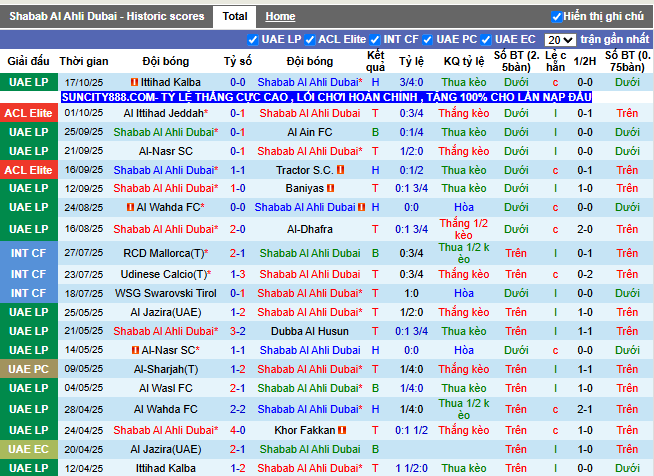This screenshot has width=654, height=476.
Task: Click red card icon next to Baniyas
Action: pyautogui.click(x=332, y=188)
